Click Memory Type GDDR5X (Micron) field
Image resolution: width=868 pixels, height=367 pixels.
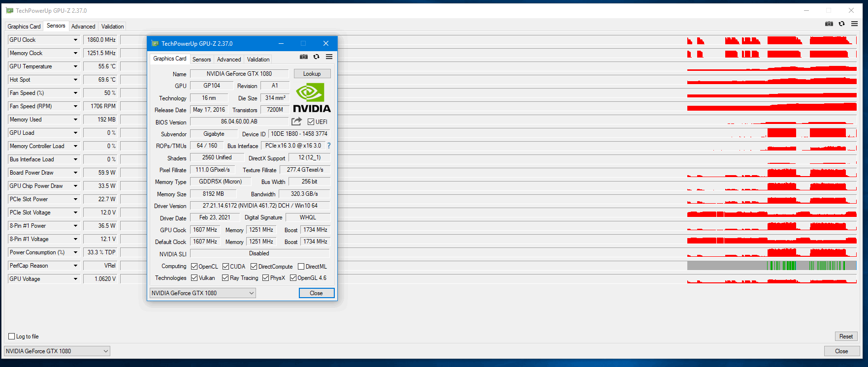[x=220, y=182]
